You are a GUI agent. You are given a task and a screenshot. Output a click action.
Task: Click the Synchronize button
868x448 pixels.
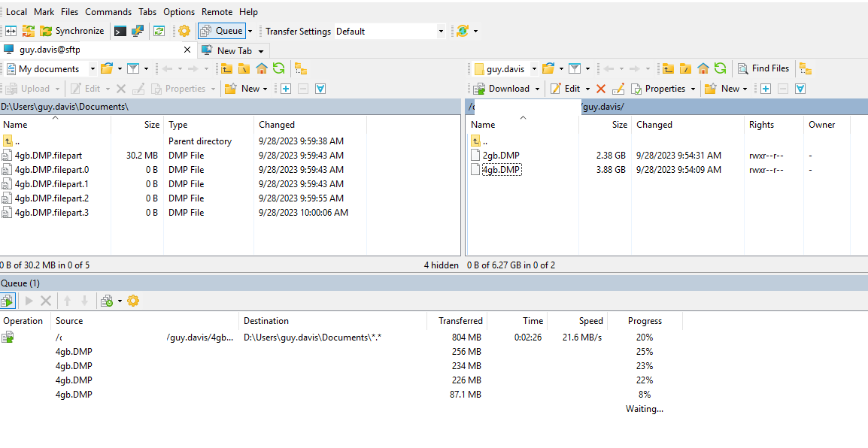point(72,31)
